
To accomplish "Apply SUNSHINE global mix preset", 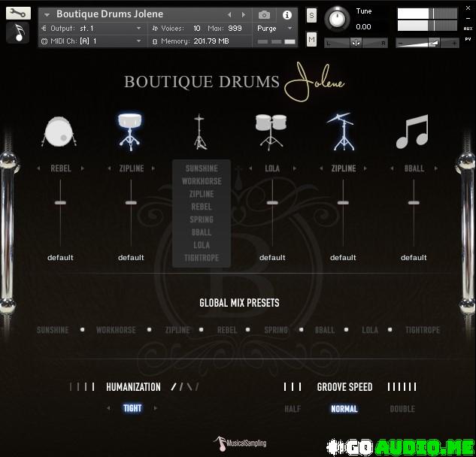I will (53, 330).
